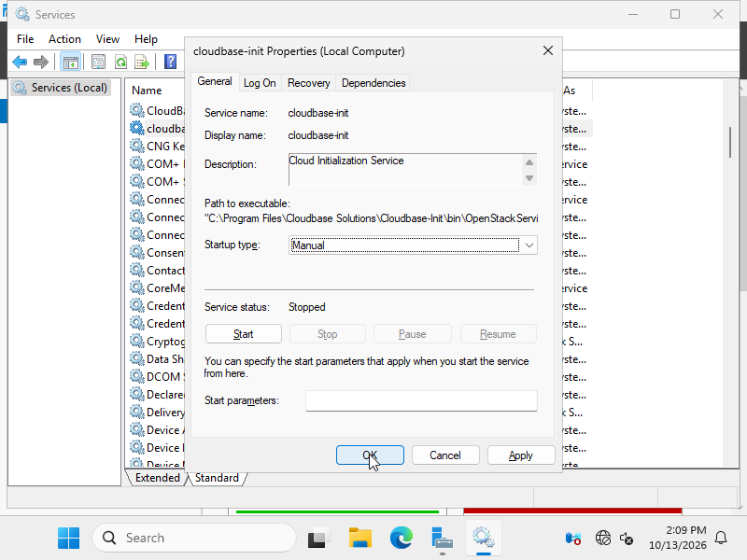Switch to the Recovery tab
The image size is (747, 560).
click(309, 83)
